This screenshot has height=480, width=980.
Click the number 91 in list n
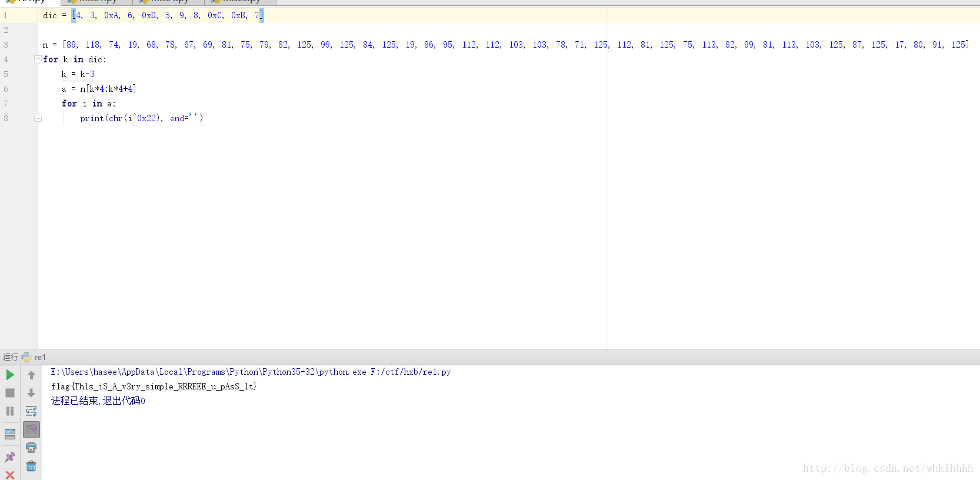[x=937, y=45]
